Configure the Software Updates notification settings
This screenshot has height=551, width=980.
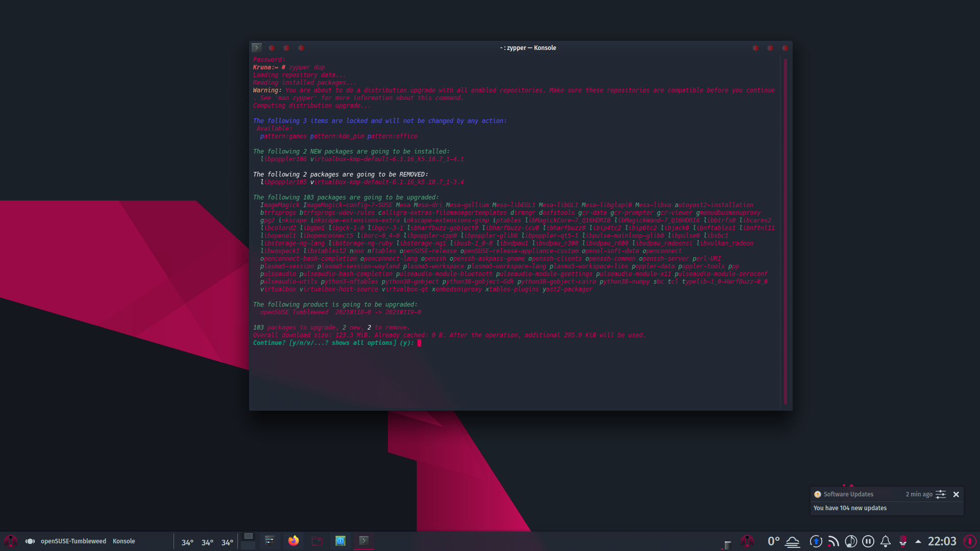pyautogui.click(x=941, y=494)
